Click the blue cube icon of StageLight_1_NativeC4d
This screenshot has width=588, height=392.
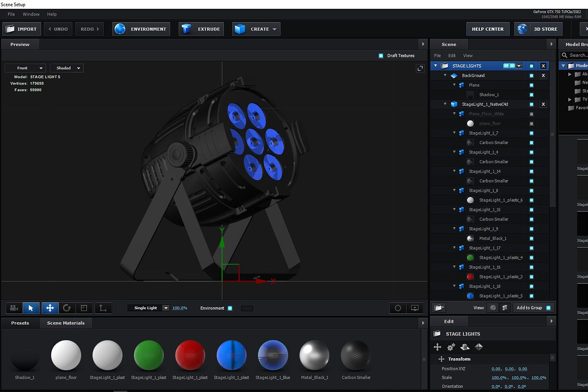coord(454,104)
